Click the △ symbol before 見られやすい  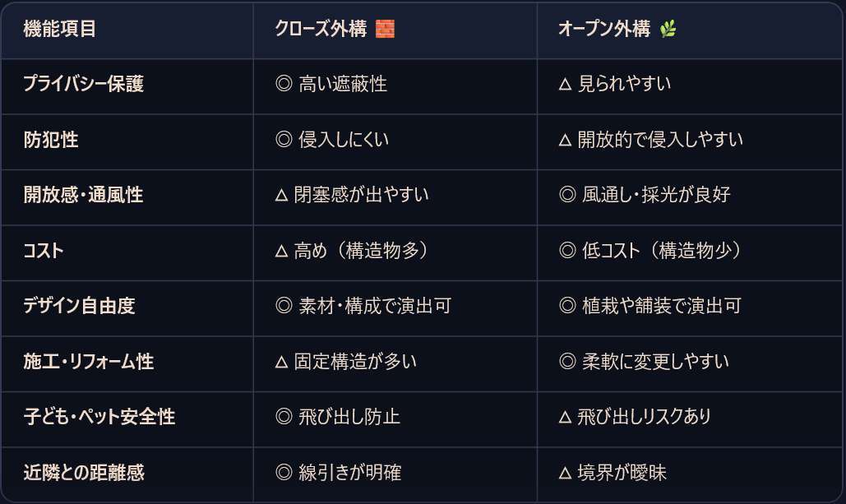565,84
